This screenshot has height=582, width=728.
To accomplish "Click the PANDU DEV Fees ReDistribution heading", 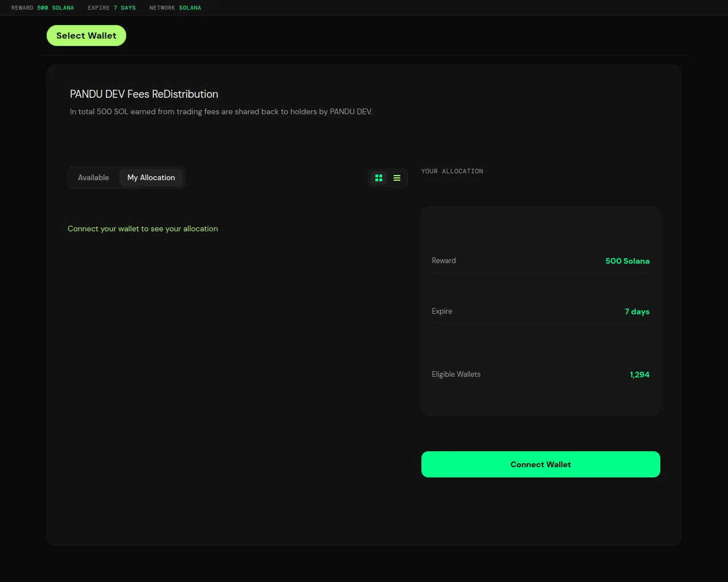I will pyautogui.click(x=144, y=94).
